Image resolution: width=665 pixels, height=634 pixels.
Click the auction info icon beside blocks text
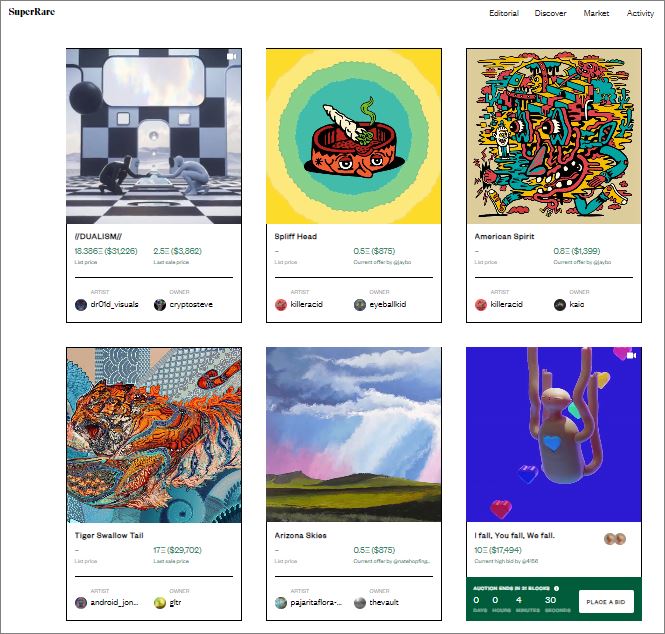tap(556, 588)
